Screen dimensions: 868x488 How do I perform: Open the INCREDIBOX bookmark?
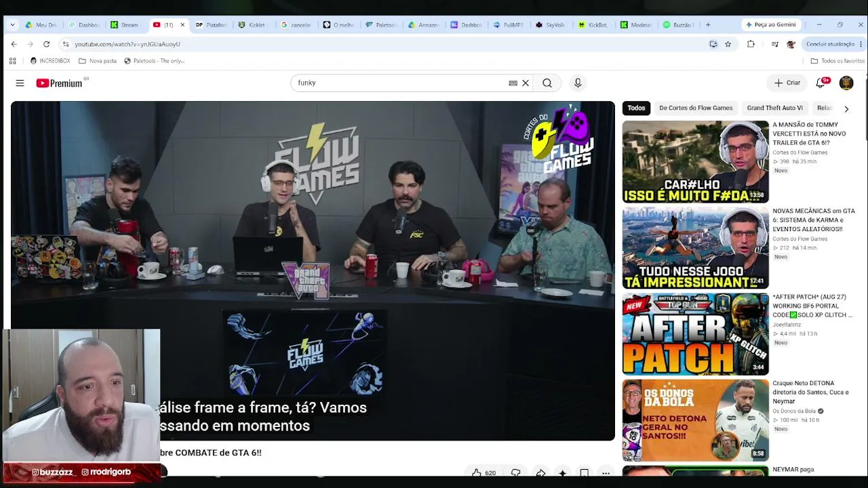tap(50, 61)
